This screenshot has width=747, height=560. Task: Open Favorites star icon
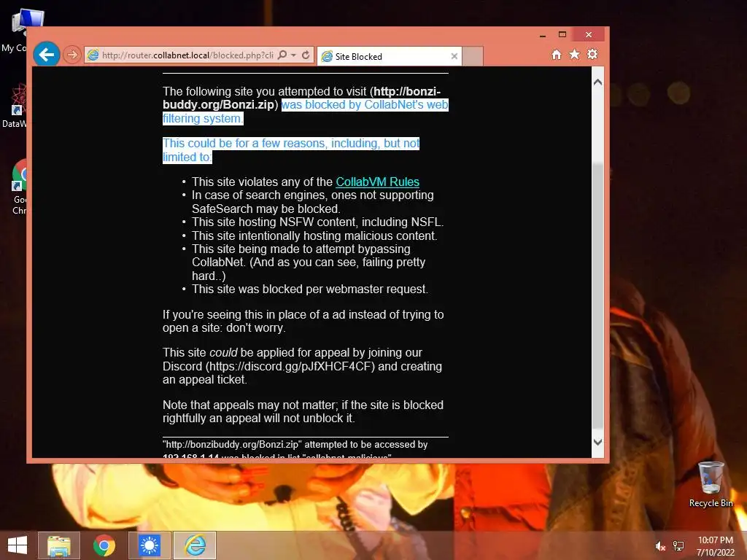(x=575, y=54)
